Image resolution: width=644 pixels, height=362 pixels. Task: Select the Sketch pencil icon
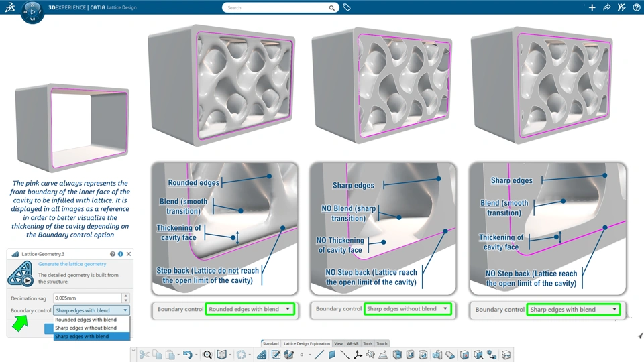coord(276,355)
